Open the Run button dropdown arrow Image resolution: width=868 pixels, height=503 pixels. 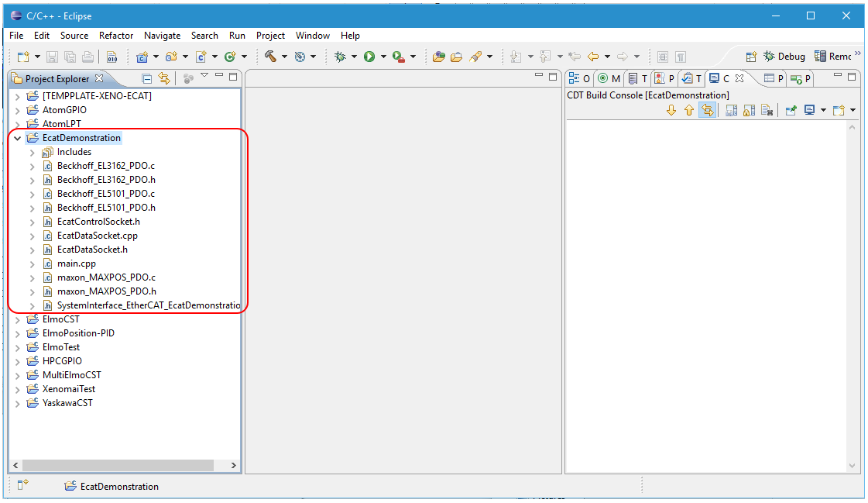[383, 57]
